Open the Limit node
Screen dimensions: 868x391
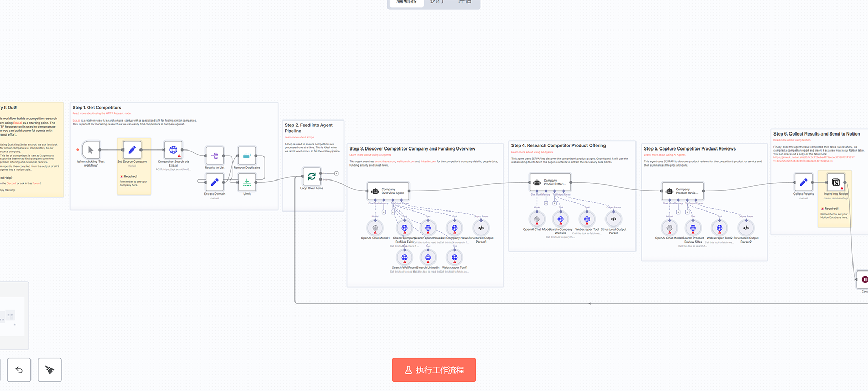pyautogui.click(x=247, y=182)
